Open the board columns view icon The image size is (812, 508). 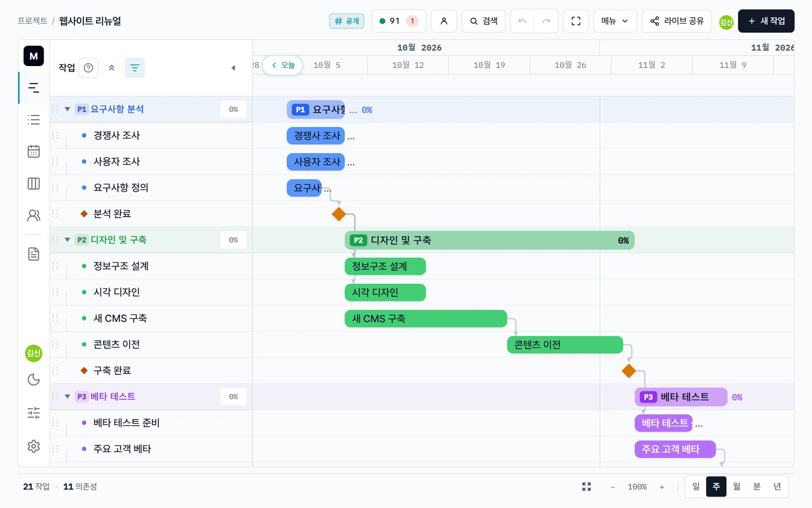[33, 183]
